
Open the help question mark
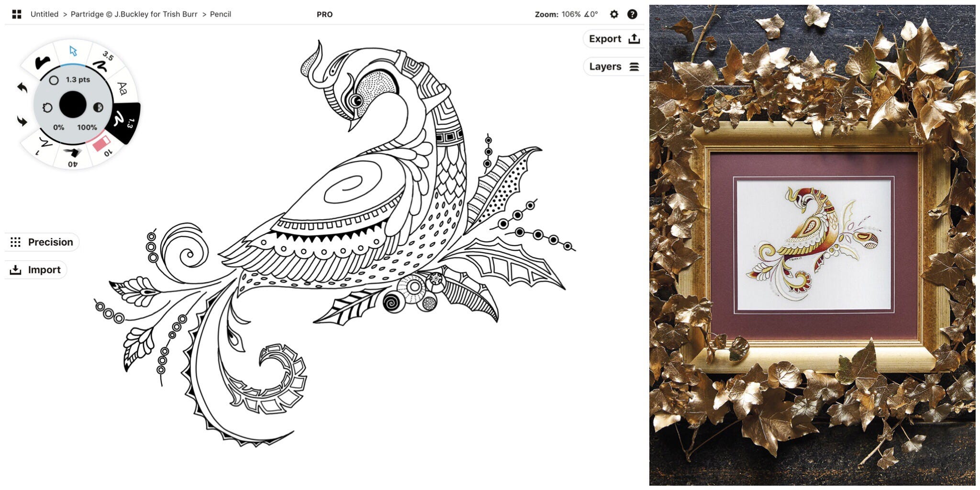[632, 14]
